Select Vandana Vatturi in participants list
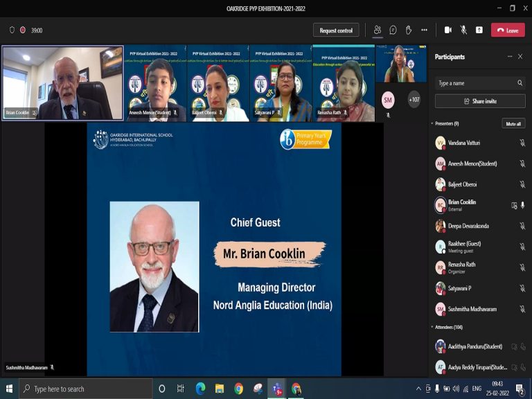The image size is (532, 399). point(480,143)
